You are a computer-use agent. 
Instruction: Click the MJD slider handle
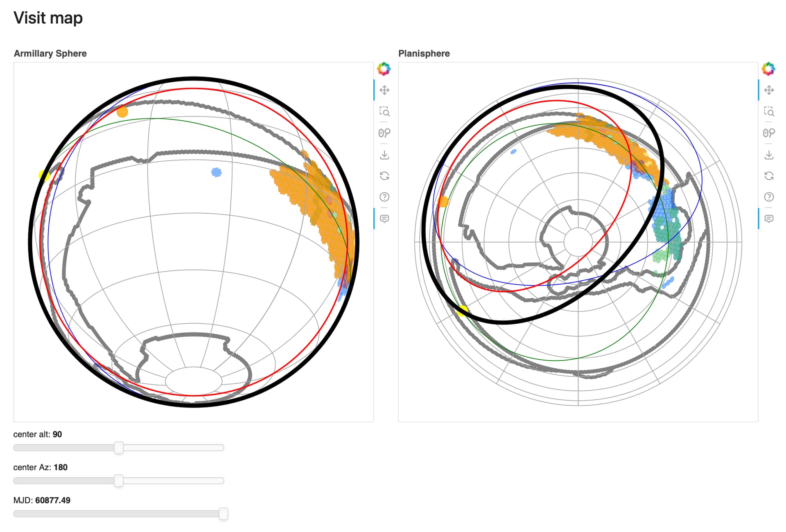[224, 514]
